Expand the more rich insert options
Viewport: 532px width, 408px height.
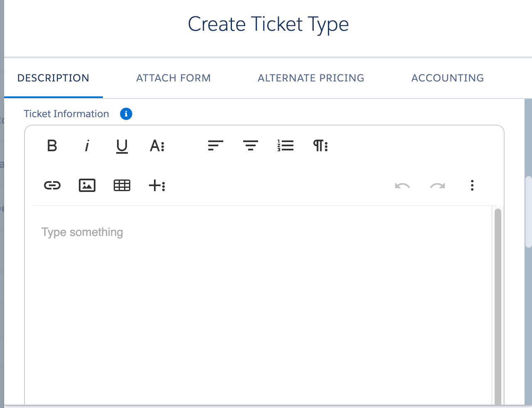(157, 185)
